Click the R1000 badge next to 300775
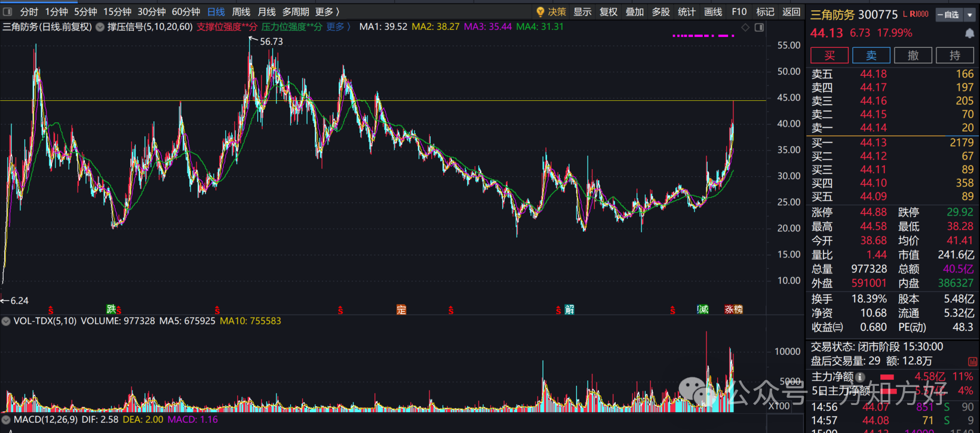The height and width of the screenshot is (433, 980). pyautogui.click(x=919, y=14)
